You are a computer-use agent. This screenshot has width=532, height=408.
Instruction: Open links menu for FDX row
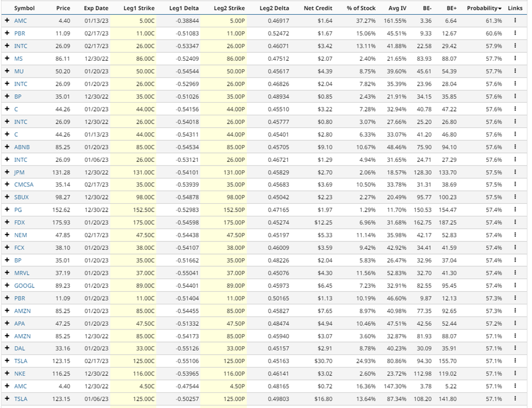[515, 222]
